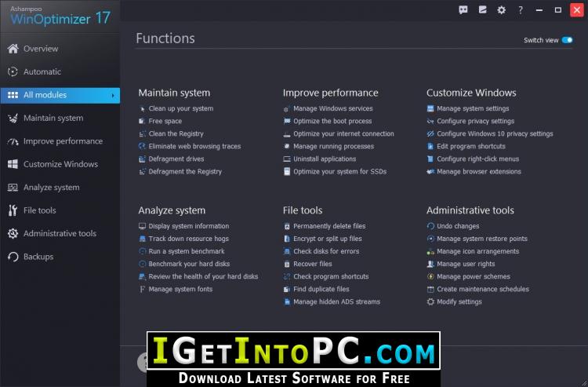The image size is (588, 387).
Task: Select Automatic in the sidebar
Action: (42, 71)
